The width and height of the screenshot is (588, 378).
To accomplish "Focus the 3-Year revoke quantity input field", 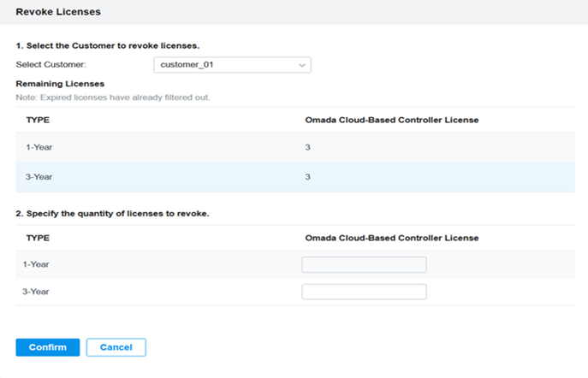I will pos(364,292).
